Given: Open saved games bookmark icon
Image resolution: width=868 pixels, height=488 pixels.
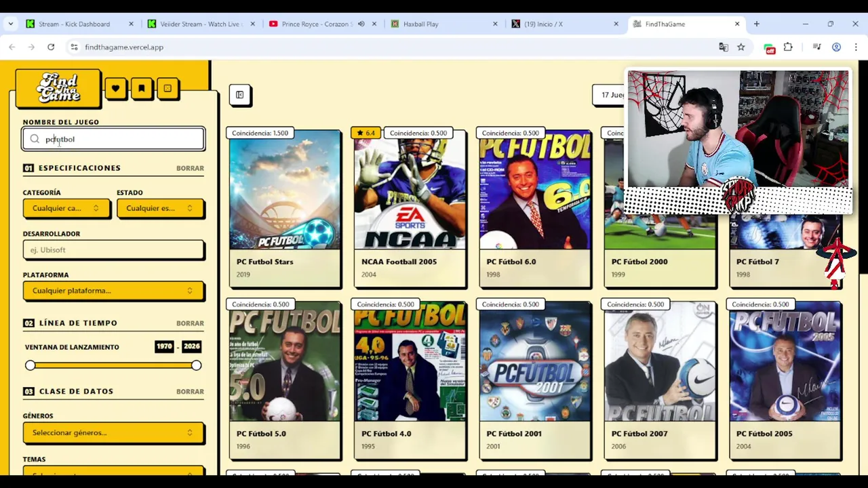Looking at the screenshot, I should pyautogui.click(x=141, y=88).
